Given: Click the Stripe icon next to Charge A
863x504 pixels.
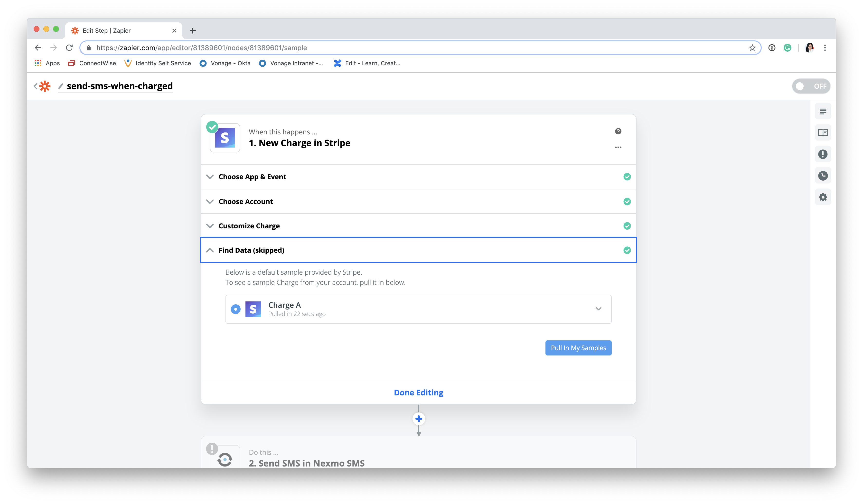Looking at the screenshot, I should 253,309.
